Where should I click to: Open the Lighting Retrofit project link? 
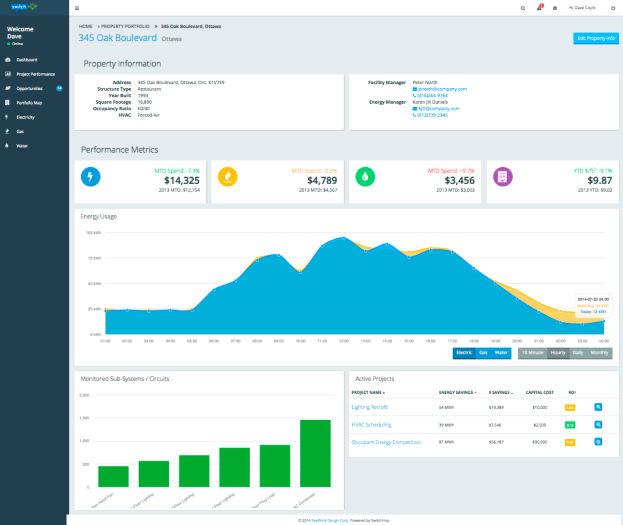point(370,407)
